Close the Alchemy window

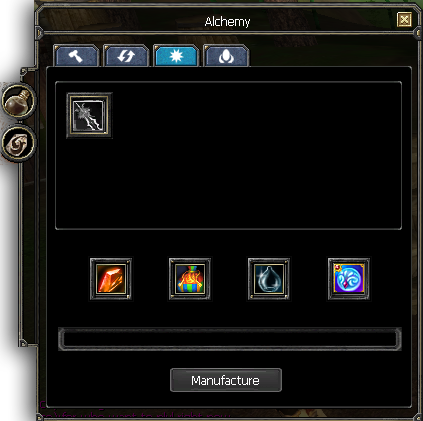(x=405, y=20)
